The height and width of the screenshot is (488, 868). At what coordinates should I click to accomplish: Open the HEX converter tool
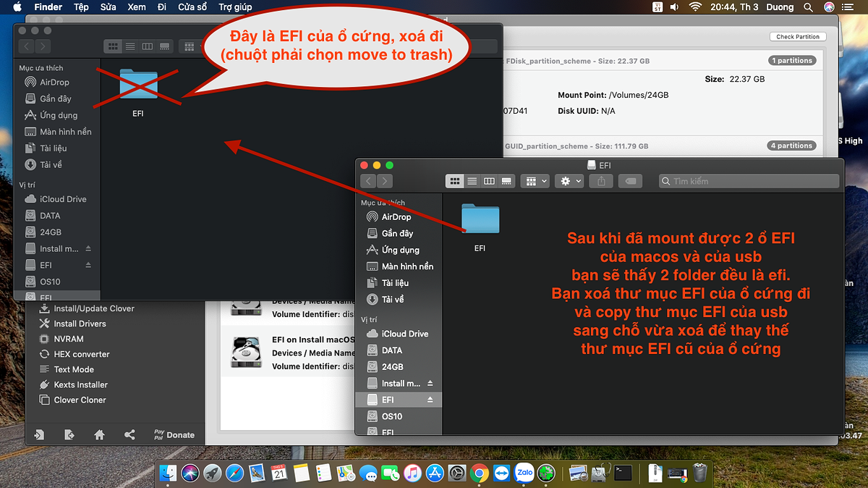click(74, 354)
